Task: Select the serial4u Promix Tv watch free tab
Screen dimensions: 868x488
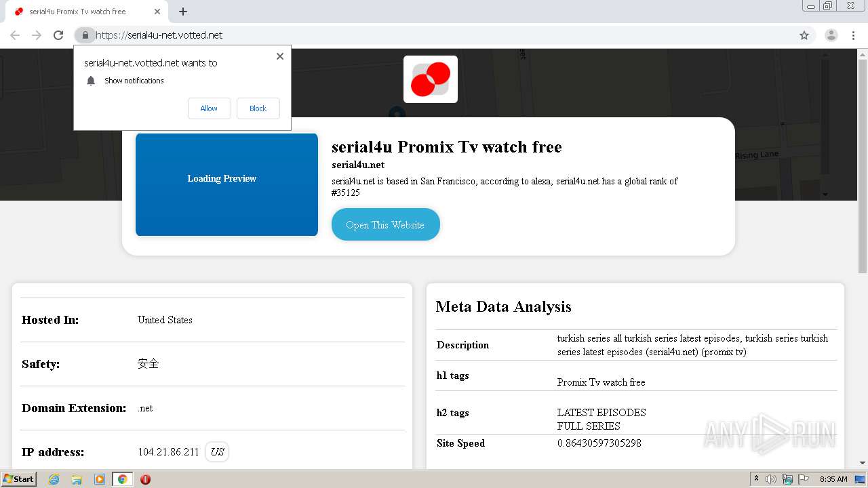Action: 87,12
